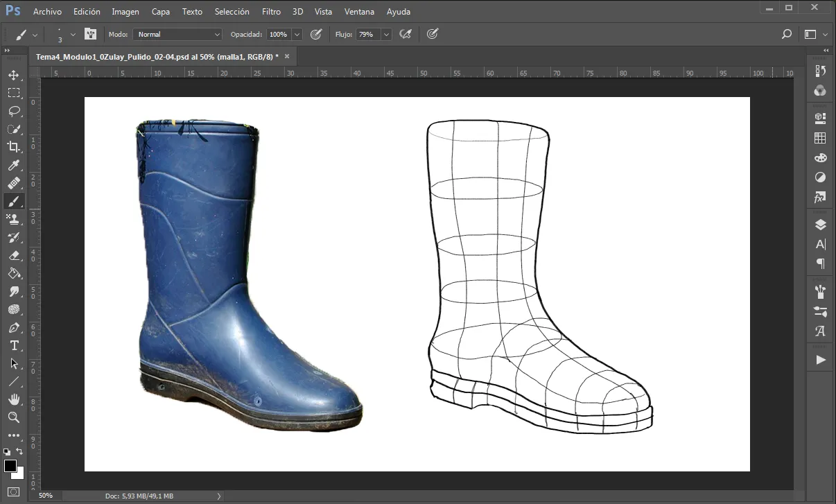Open the Modo blend mode dropdown

177,34
